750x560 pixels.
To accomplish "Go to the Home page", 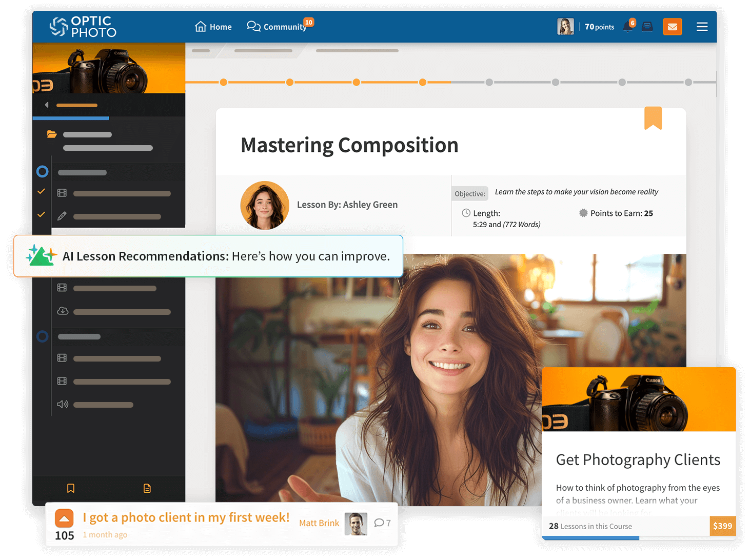I will (x=213, y=27).
